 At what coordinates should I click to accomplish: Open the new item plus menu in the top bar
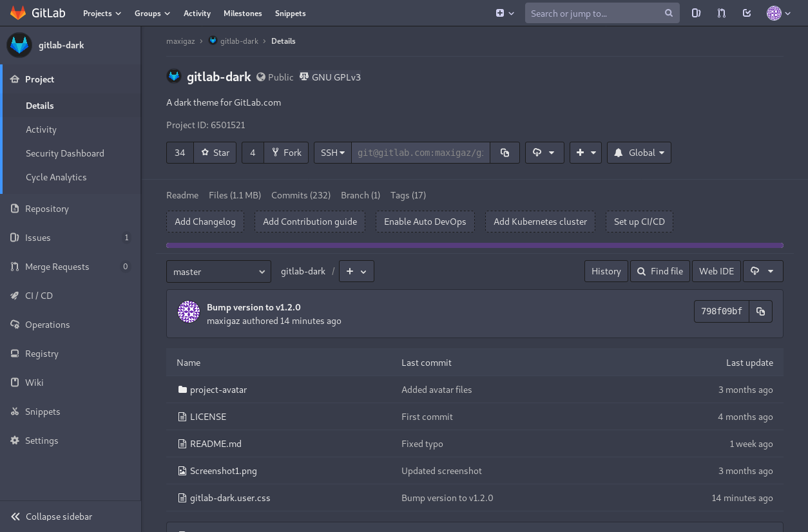point(505,13)
